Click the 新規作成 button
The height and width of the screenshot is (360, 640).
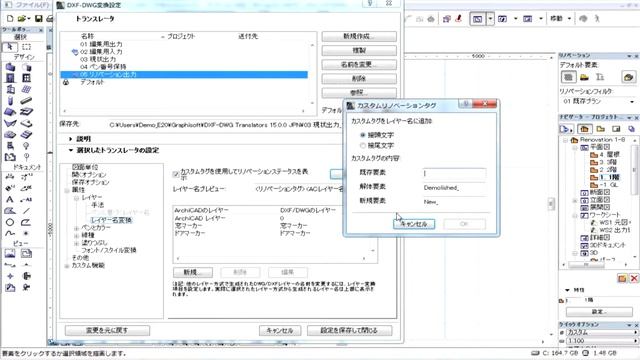click(x=359, y=37)
